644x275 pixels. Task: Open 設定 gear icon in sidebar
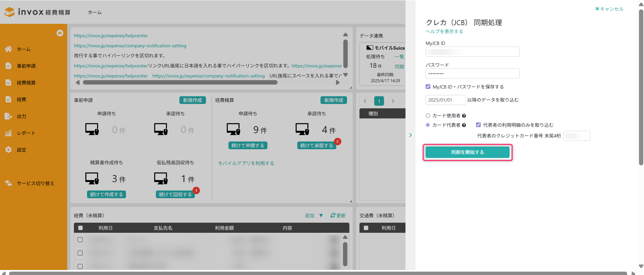(8, 150)
